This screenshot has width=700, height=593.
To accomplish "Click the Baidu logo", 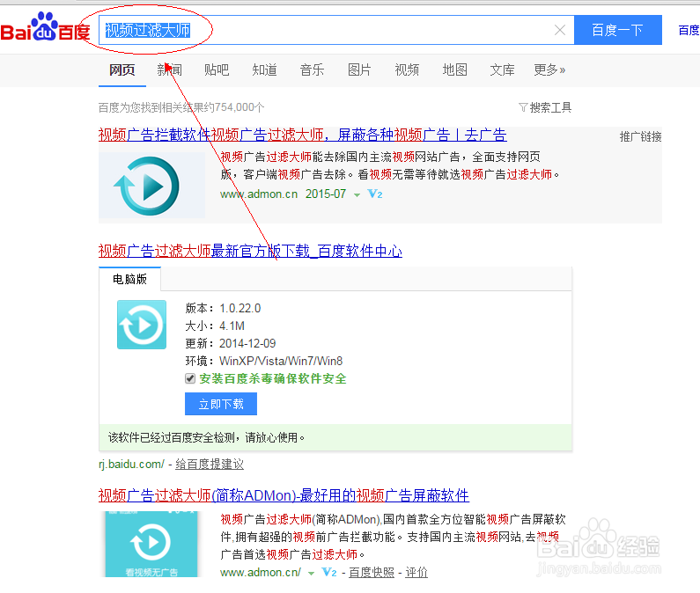I will tap(45, 27).
